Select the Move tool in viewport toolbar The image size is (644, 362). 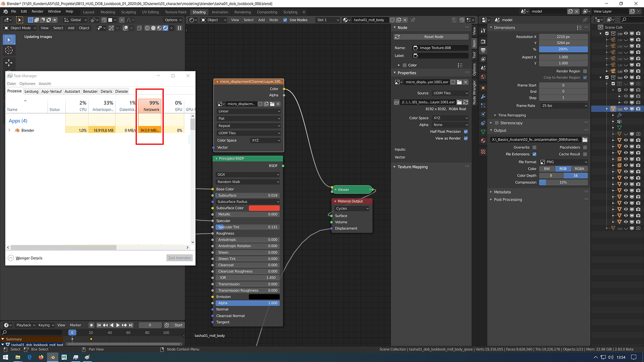[9, 63]
